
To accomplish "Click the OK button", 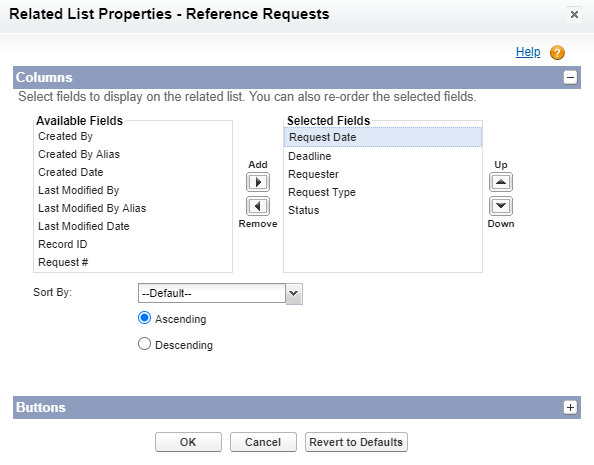I will coord(188,442).
